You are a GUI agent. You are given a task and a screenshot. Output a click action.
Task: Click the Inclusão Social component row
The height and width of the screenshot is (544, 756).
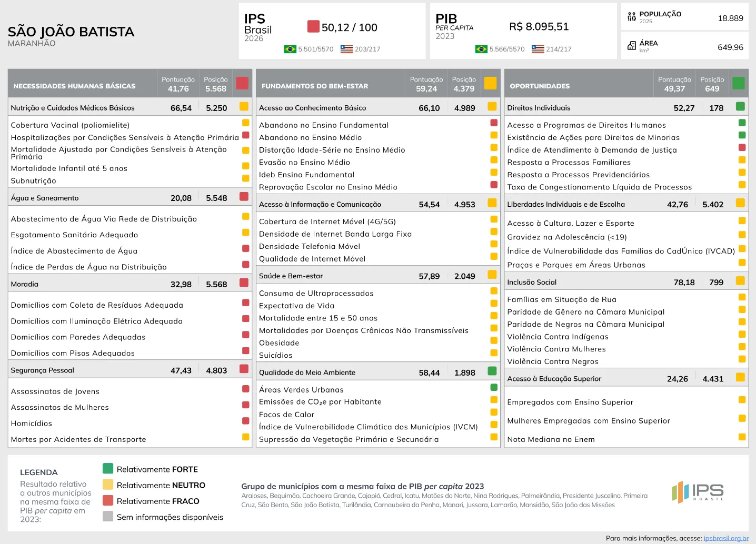click(x=626, y=282)
